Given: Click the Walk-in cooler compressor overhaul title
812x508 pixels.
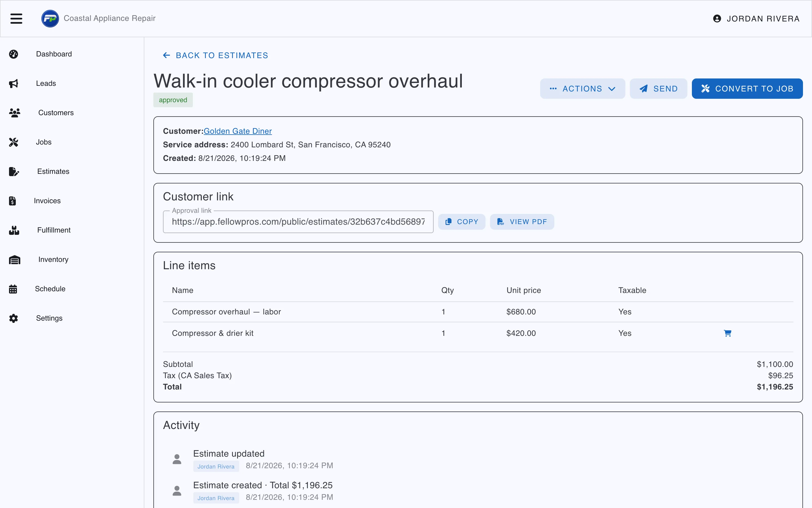Looking at the screenshot, I should click(x=308, y=81).
